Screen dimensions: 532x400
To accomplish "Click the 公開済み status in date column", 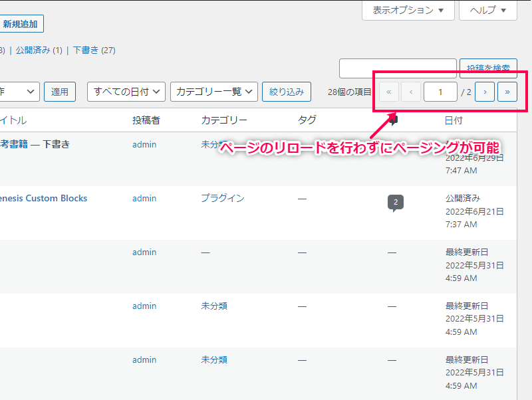I will [463, 198].
